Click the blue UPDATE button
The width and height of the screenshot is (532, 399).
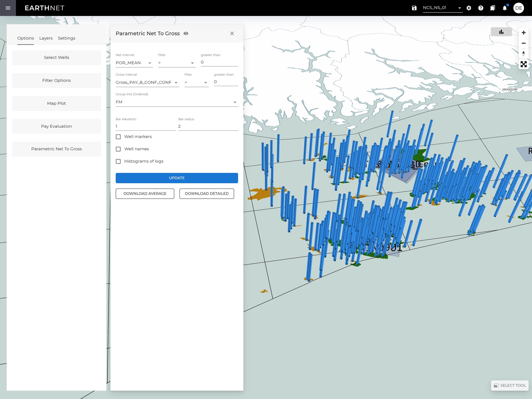pos(177,178)
